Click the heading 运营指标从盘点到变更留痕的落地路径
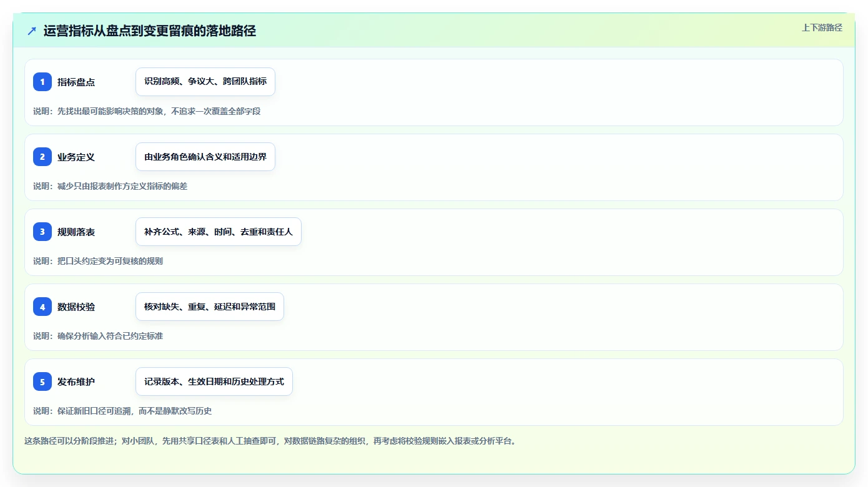Viewport: 868px width, 487px height. point(150,31)
